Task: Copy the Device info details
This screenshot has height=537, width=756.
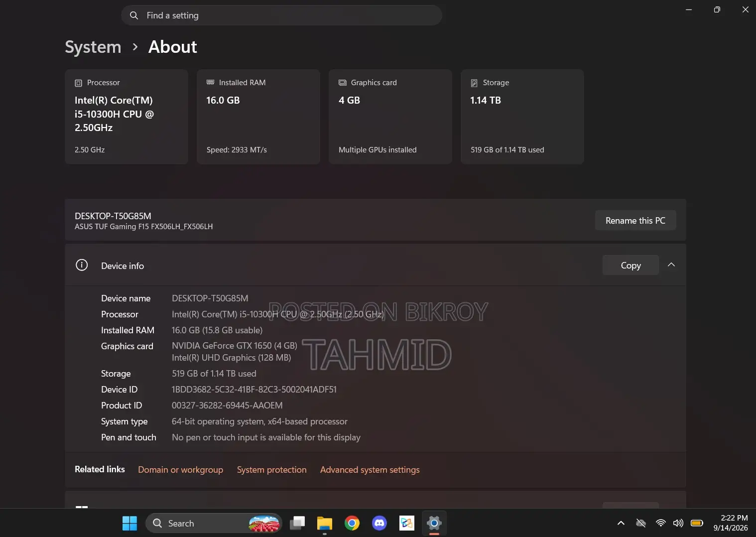Action: coord(630,265)
